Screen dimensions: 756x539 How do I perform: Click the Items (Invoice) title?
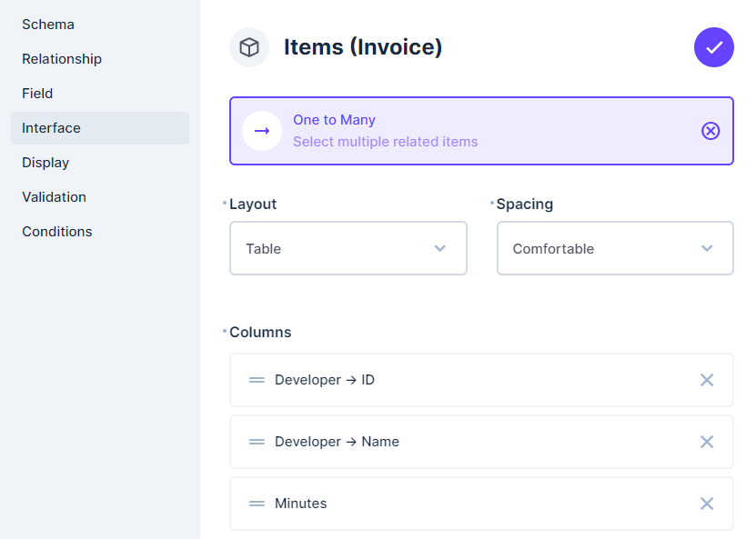(x=363, y=47)
